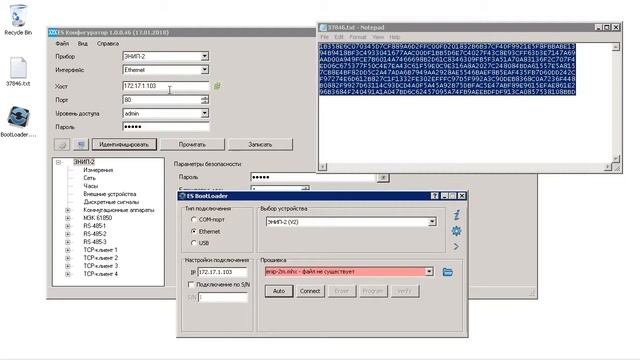
Task: Collapse the ЭНИП-2 tree root
Action: point(58,162)
